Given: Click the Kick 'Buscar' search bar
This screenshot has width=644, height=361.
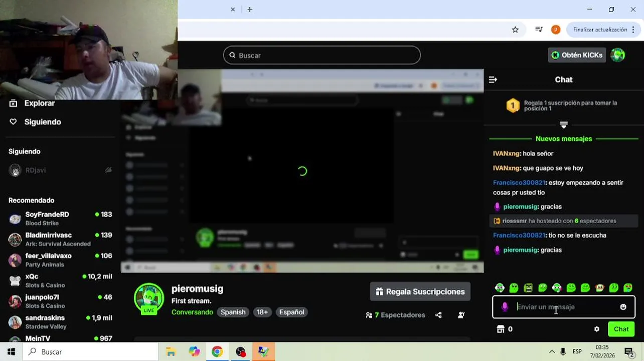Looking at the screenshot, I should click(322, 55).
